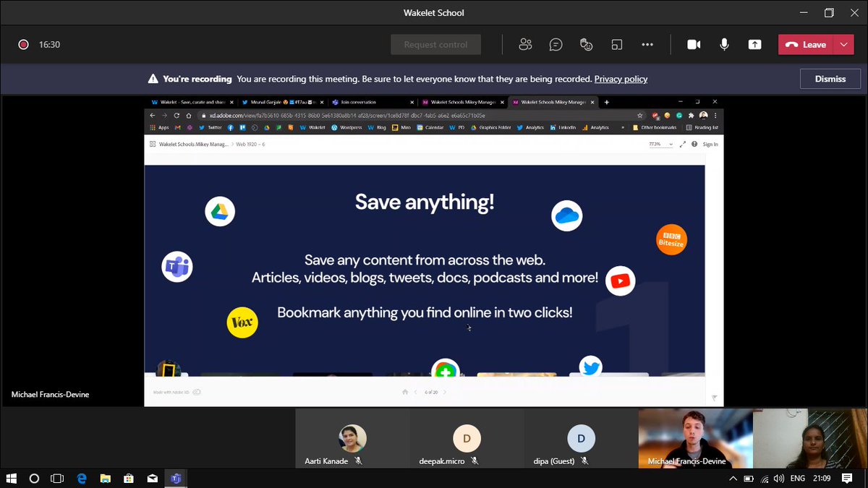Click the ENG language indicator
This screenshot has width=868, height=488.
tap(798, 479)
